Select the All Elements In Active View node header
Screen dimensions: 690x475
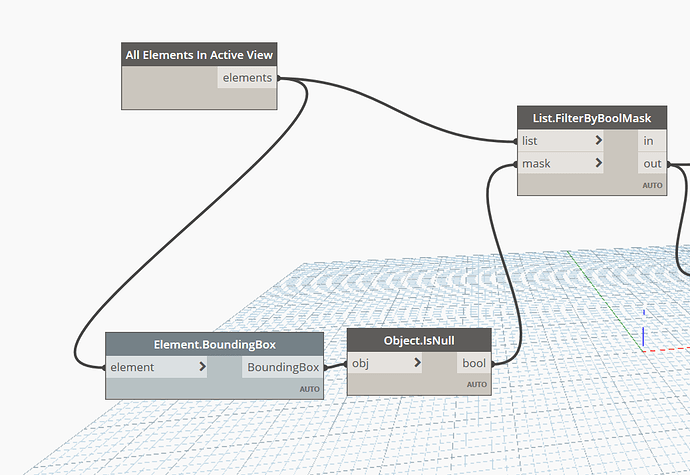[199, 55]
